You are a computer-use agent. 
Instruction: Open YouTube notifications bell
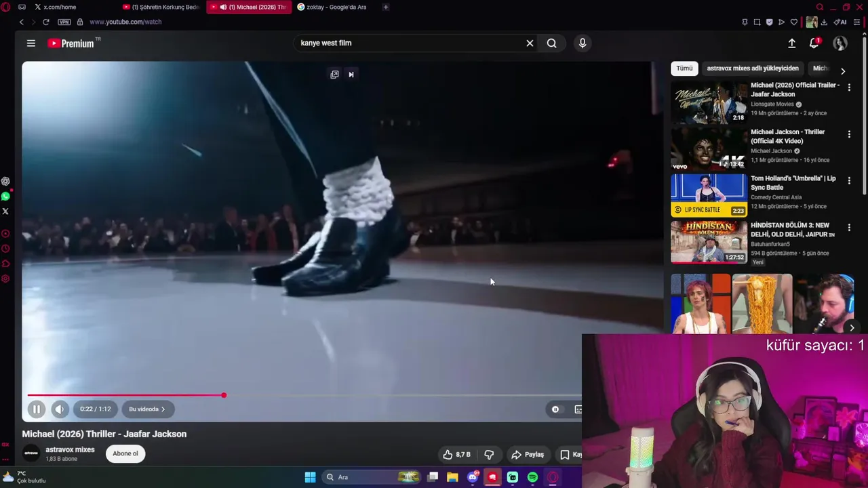pyautogui.click(x=814, y=43)
